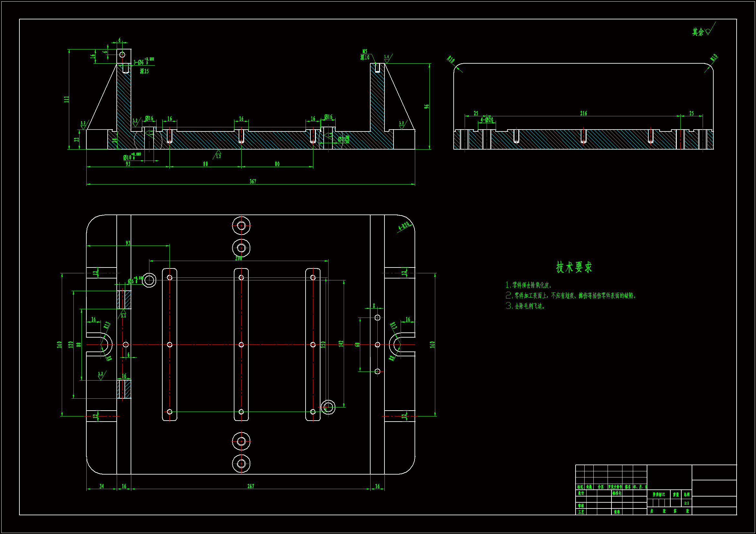Select the 96 height dimension text

click(x=427, y=107)
